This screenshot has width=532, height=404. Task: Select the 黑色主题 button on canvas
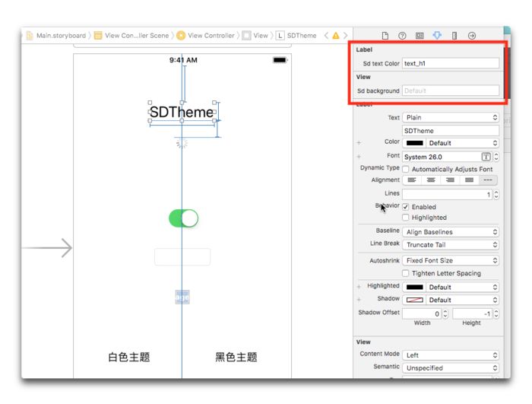[236, 357]
